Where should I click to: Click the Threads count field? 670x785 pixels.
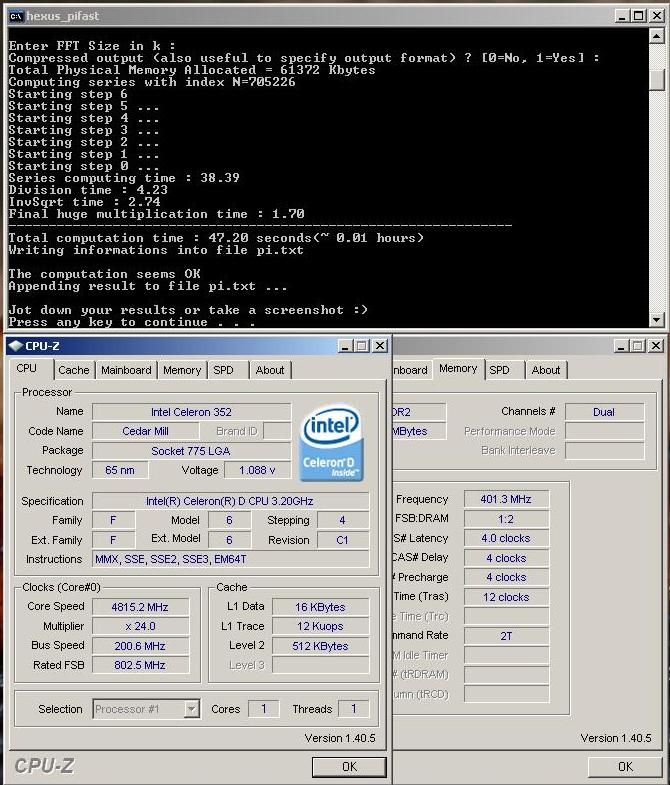[354, 708]
